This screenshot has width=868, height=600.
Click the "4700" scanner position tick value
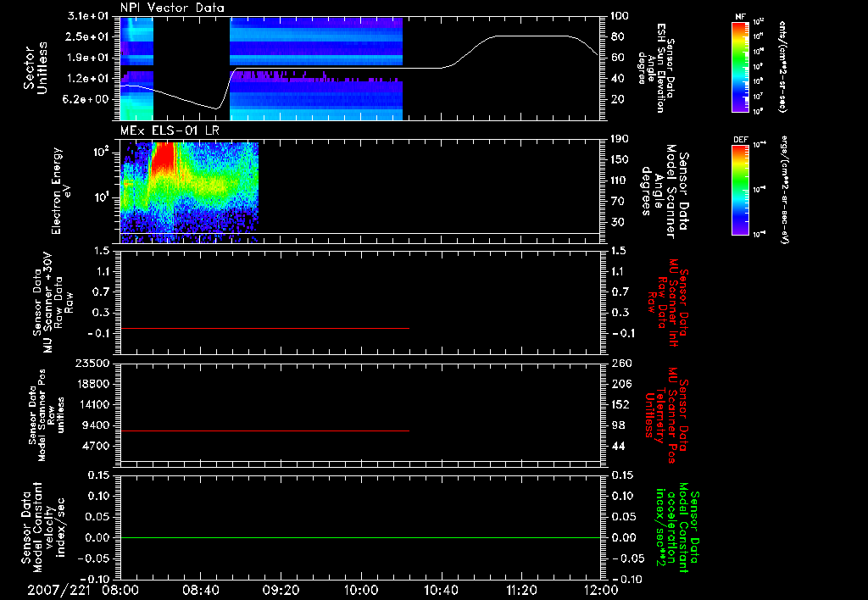click(x=95, y=446)
